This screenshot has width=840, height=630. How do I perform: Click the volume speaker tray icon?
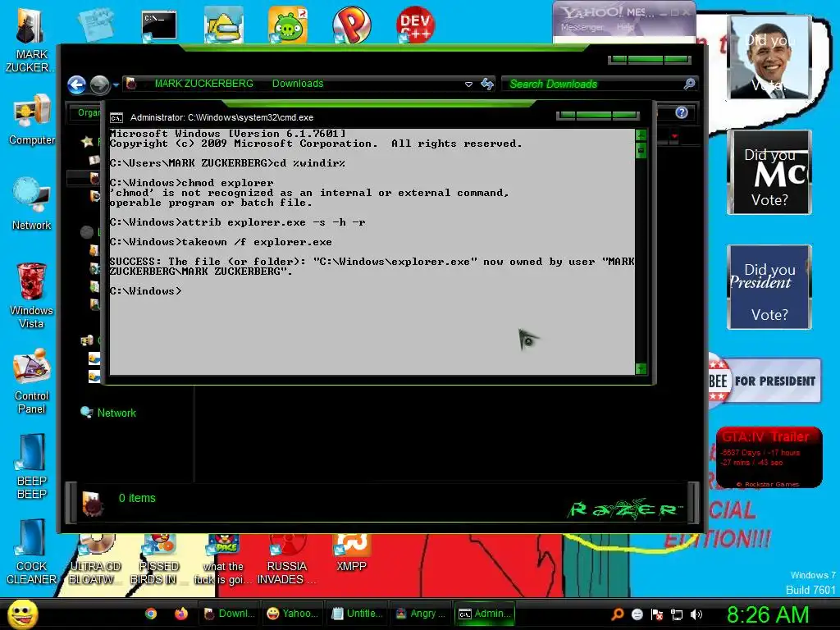696,614
